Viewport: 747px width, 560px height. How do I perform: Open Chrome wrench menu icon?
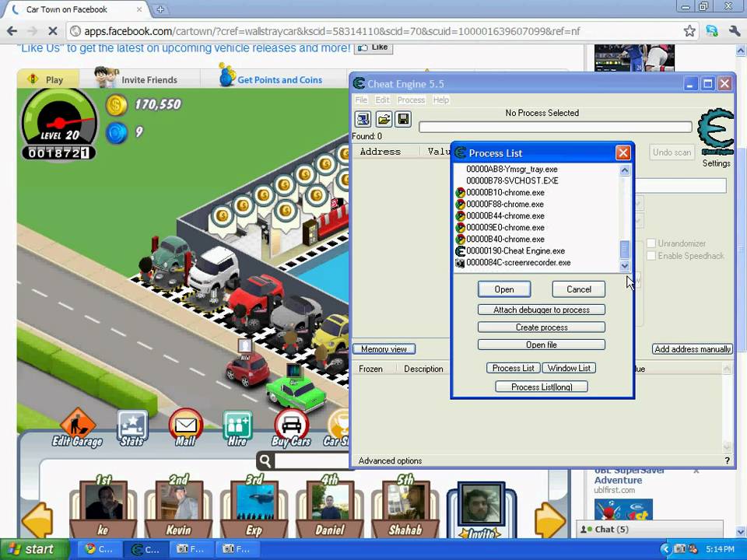(x=735, y=31)
